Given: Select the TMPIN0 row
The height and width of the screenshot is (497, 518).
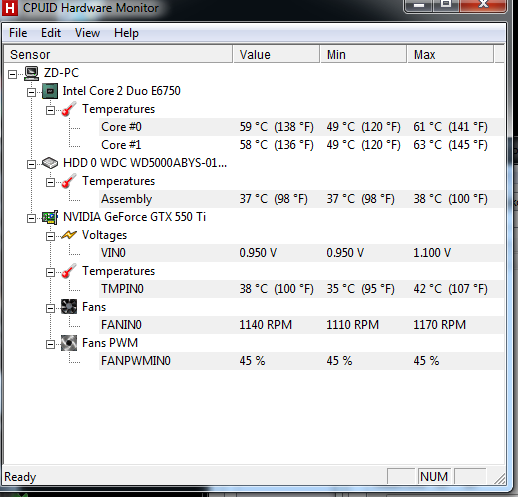Looking at the screenshot, I should point(301,289).
